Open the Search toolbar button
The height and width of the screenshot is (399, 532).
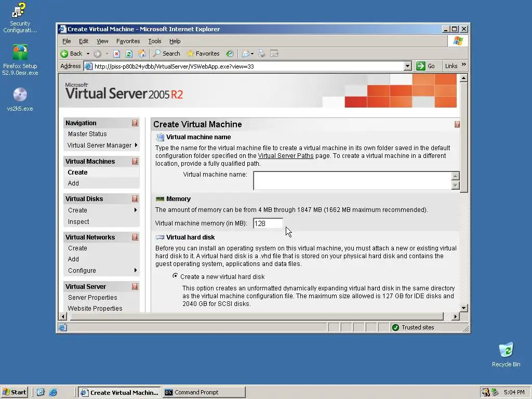point(167,54)
